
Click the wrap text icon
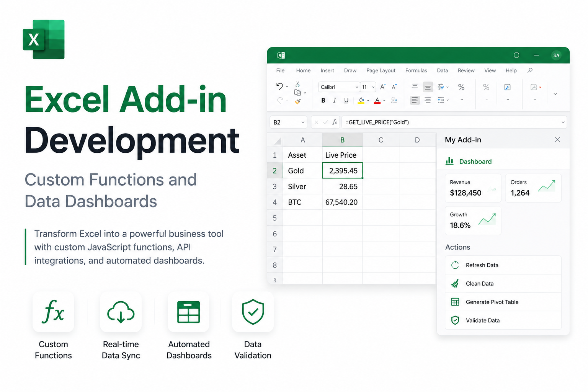tap(441, 87)
